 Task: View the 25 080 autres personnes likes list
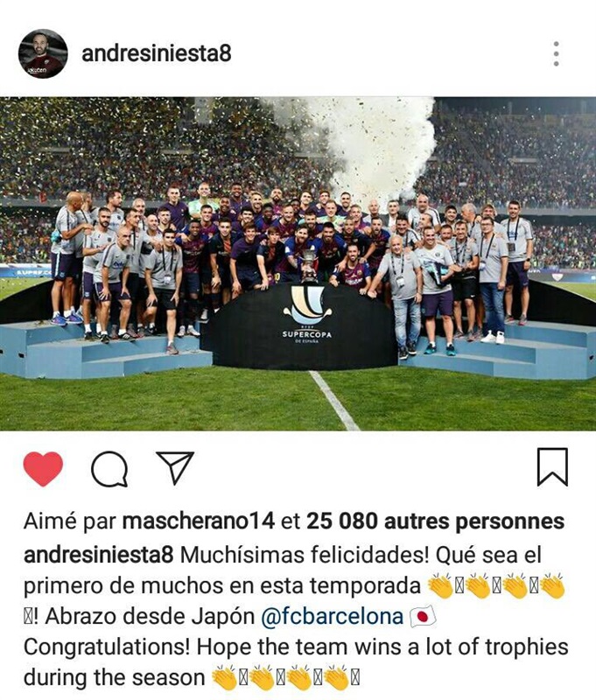click(x=435, y=521)
